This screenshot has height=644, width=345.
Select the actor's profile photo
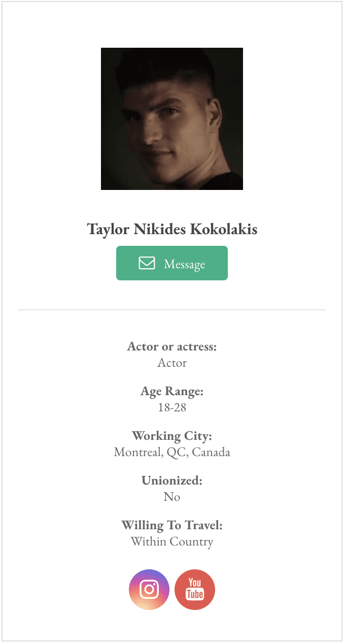(172, 119)
